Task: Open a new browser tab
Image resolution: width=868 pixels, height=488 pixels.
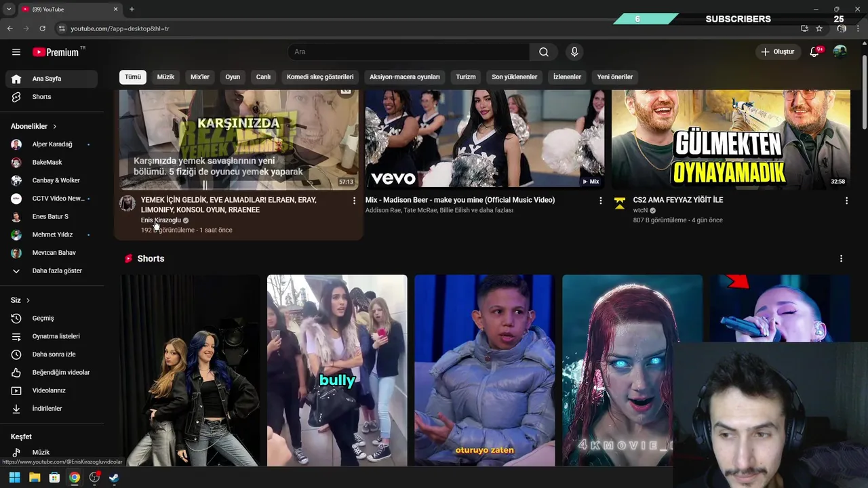Action: (x=132, y=9)
